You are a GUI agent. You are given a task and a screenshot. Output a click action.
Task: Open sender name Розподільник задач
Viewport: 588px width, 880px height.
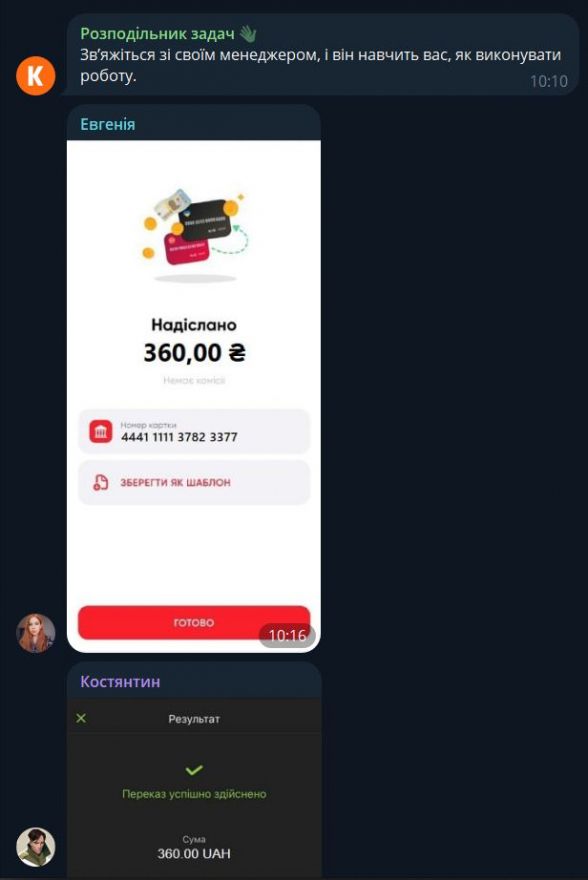(x=157, y=34)
